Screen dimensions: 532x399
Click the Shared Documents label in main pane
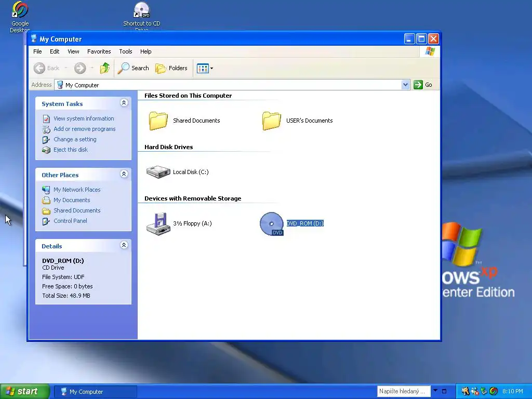point(196,121)
